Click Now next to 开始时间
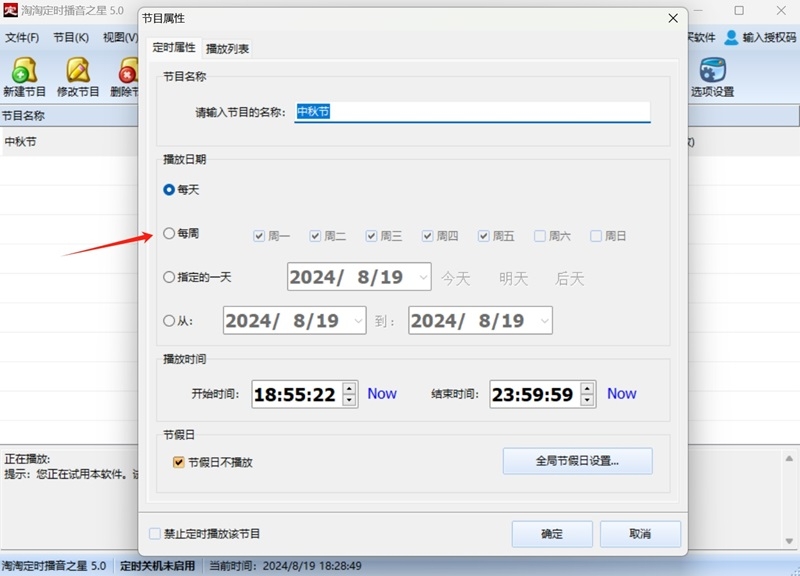 (381, 394)
